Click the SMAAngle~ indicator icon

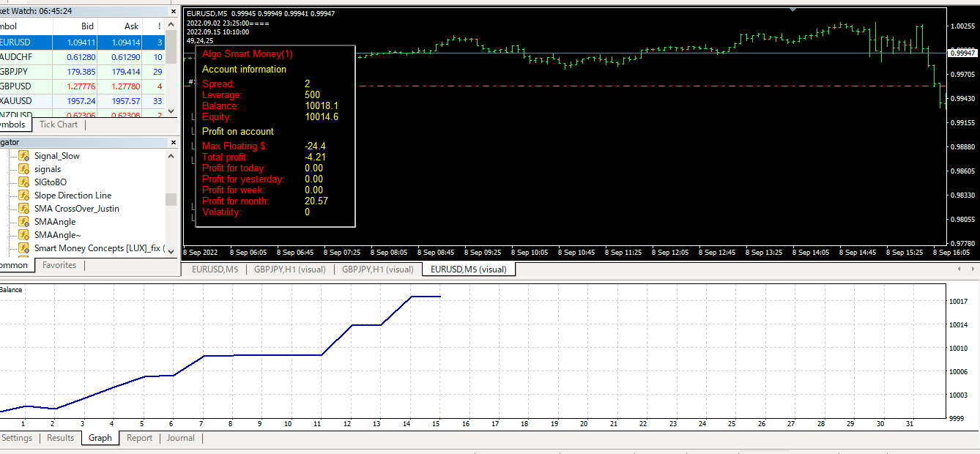click(x=23, y=235)
